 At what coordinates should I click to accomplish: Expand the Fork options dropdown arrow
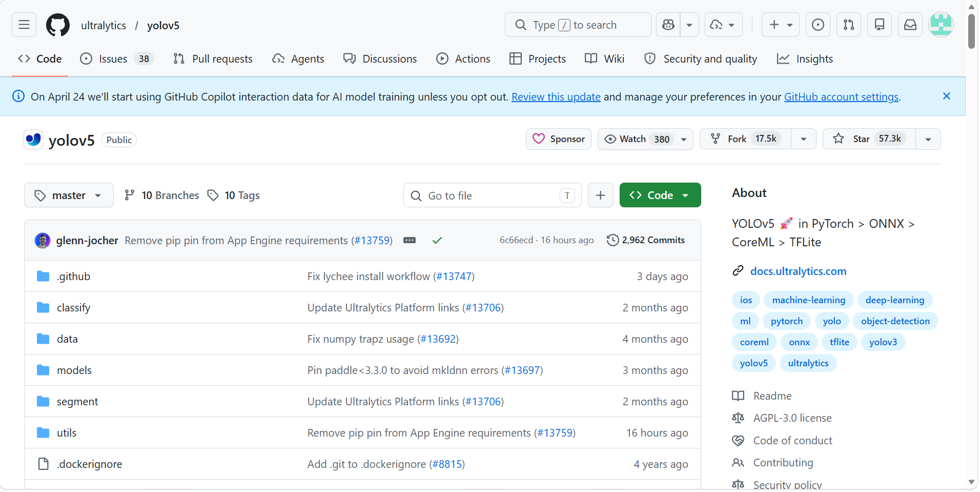click(804, 139)
